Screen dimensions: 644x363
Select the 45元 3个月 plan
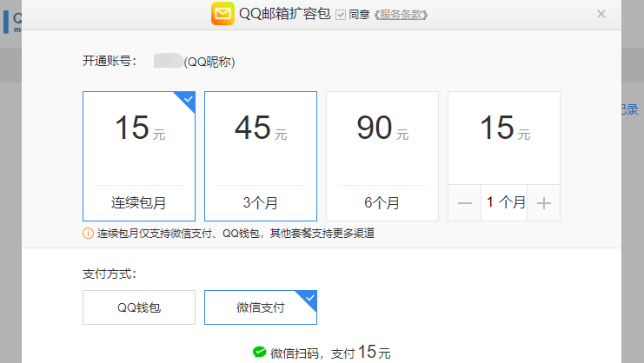click(261, 156)
